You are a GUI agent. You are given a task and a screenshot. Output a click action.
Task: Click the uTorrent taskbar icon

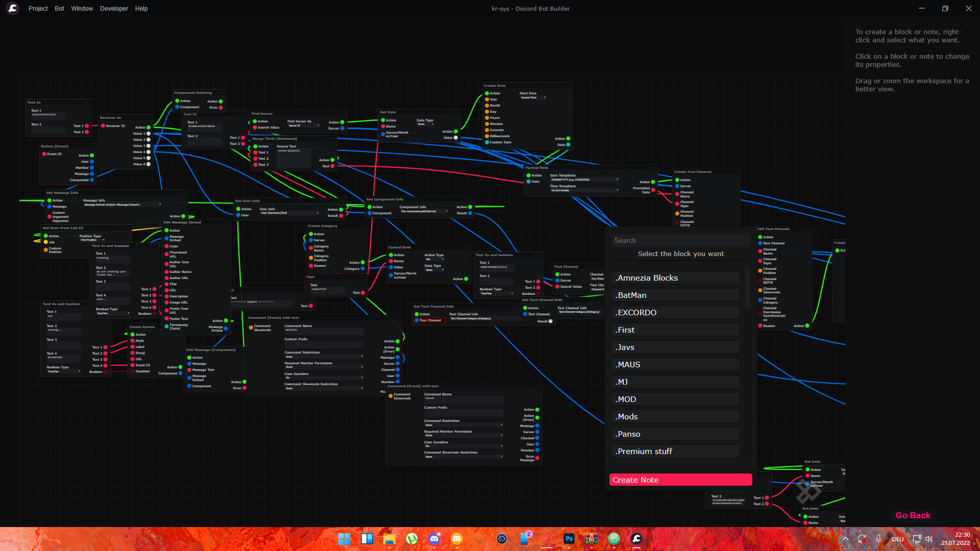(x=411, y=539)
